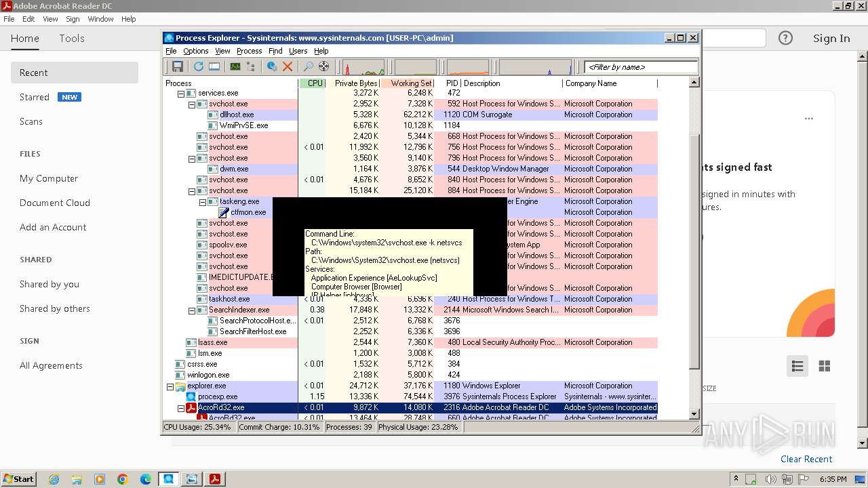Screen dimensions: 868x488
Task: Collapse the taskeng.exe tree node
Action: pyautogui.click(x=203, y=202)
